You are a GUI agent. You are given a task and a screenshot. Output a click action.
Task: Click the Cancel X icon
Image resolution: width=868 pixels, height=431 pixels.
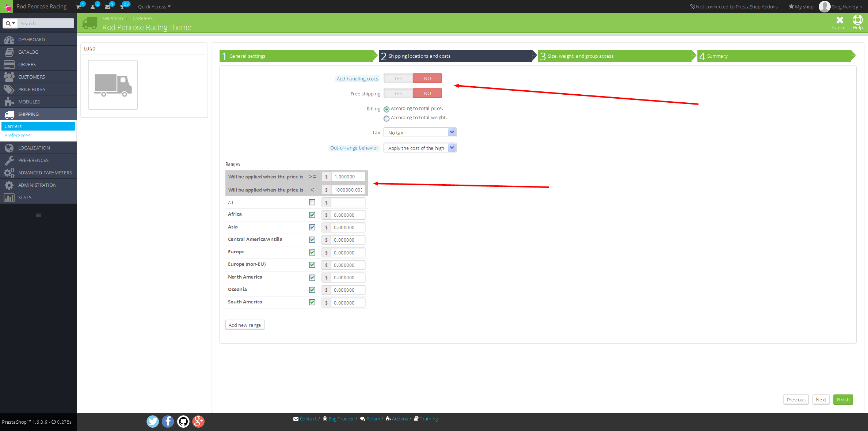(x=840, y=20)
